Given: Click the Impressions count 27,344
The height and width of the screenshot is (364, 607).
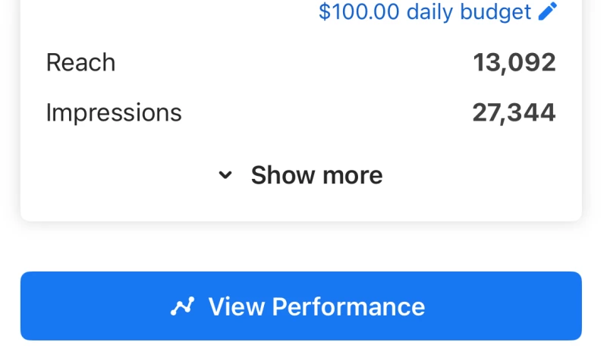Looking at the screenshot, I should pos(514,113).
